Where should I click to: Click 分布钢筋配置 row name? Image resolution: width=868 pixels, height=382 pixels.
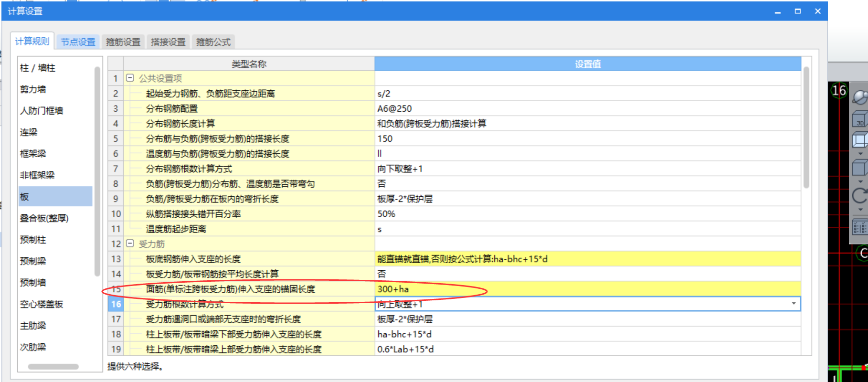point(172,108)
